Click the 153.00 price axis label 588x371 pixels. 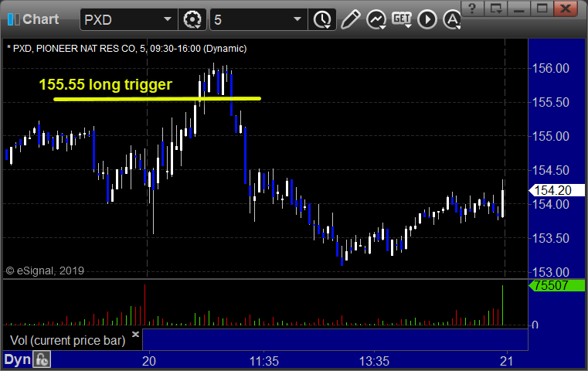[550, 272]
